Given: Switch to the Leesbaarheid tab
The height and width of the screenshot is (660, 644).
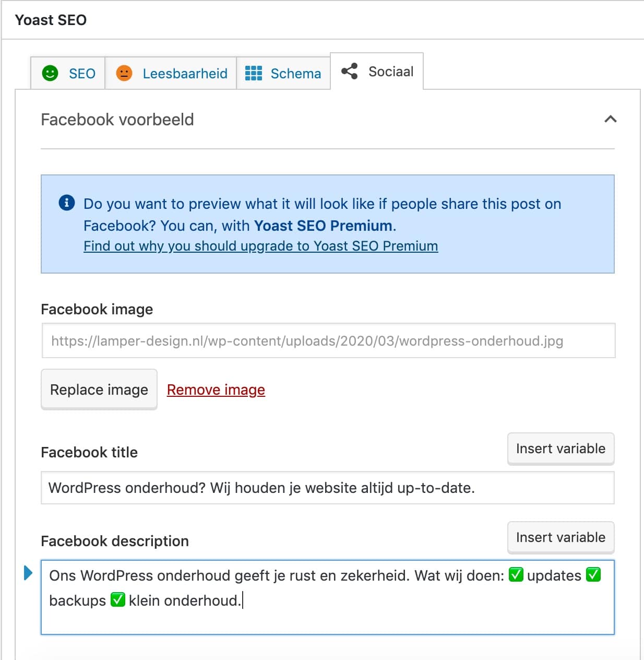Looking at the screenshot, I should 171,73.
